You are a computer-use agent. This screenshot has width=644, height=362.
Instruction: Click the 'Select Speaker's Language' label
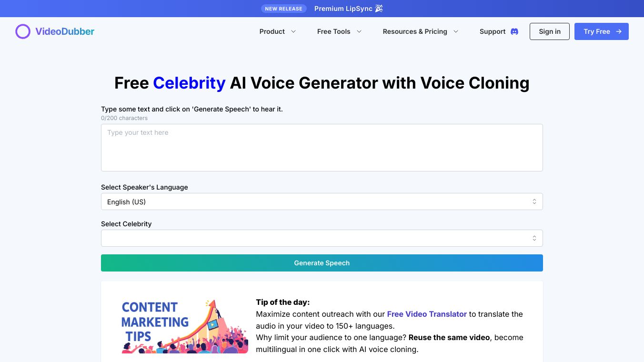144,187
